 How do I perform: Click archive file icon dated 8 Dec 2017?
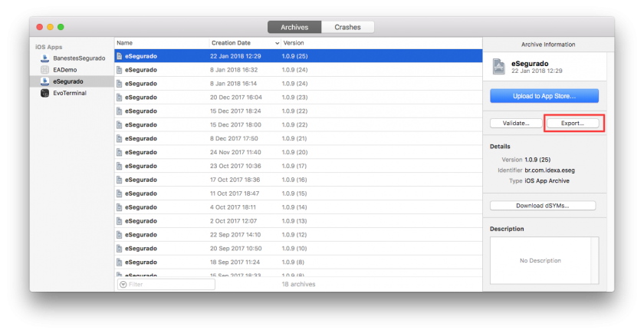[120, 138]
